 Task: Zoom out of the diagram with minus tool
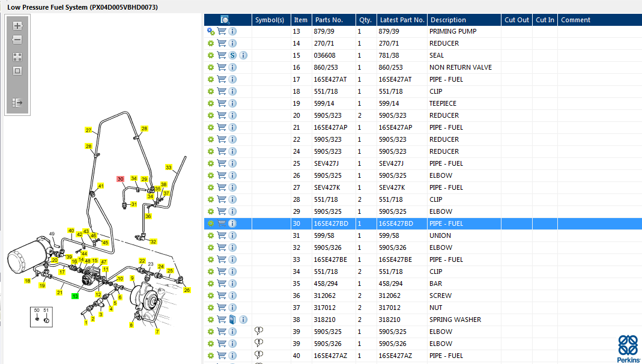tap(17, 40)
